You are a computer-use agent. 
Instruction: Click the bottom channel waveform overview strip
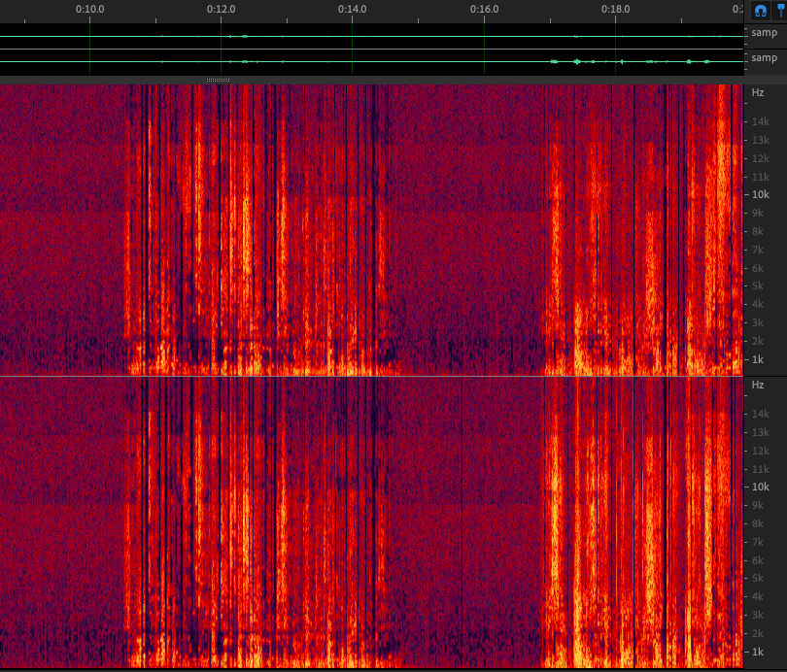tap(369, 61)
